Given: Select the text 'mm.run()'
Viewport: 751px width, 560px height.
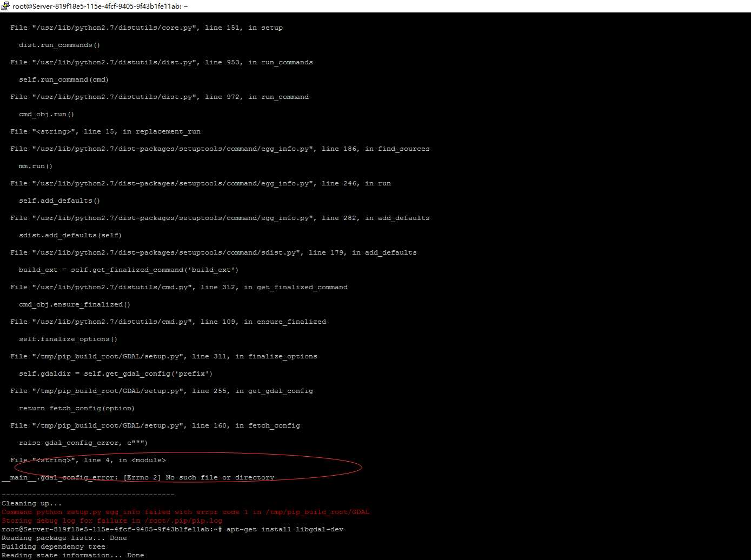Looking at the screenshot, I should pyautogui.click(x=36, y=166).
